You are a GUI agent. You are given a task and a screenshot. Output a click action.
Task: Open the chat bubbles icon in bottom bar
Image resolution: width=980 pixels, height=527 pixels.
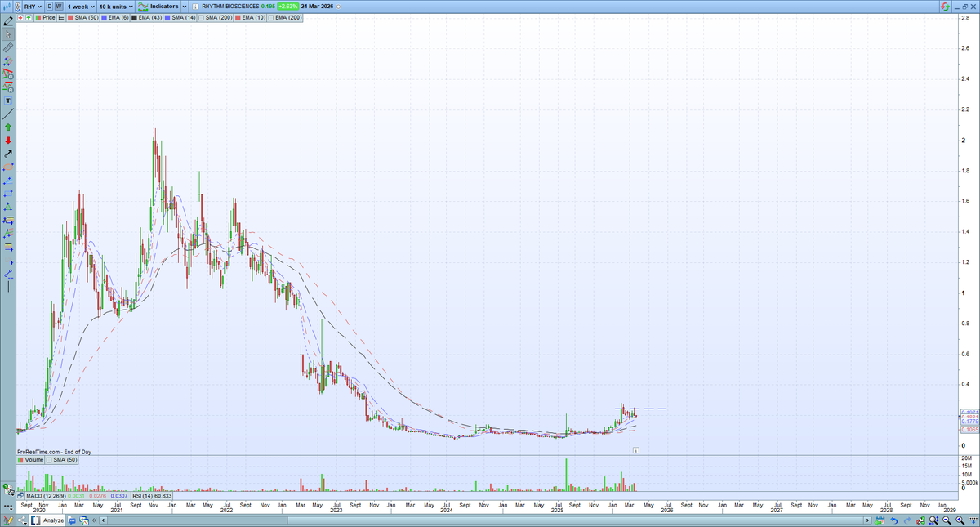(72, 520)
